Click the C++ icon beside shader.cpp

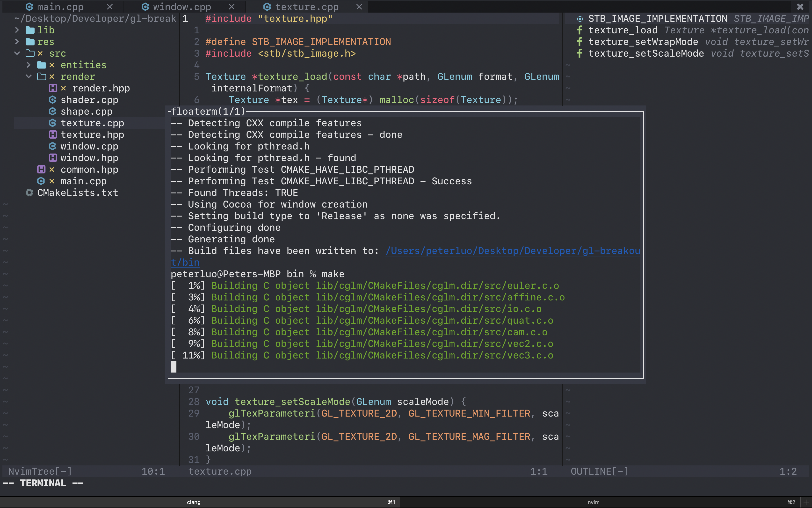(53, 100)
